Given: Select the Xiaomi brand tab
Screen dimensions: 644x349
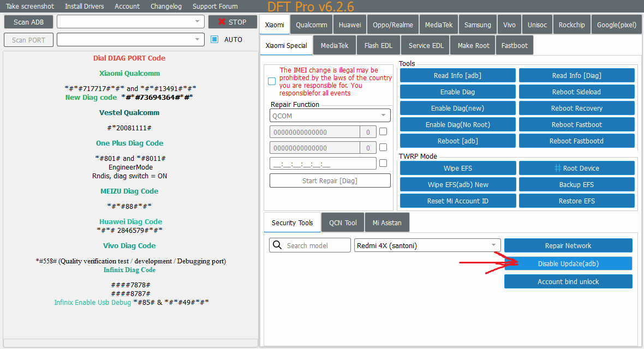Looking at the screenshot, I should click(x=275, y=25).
